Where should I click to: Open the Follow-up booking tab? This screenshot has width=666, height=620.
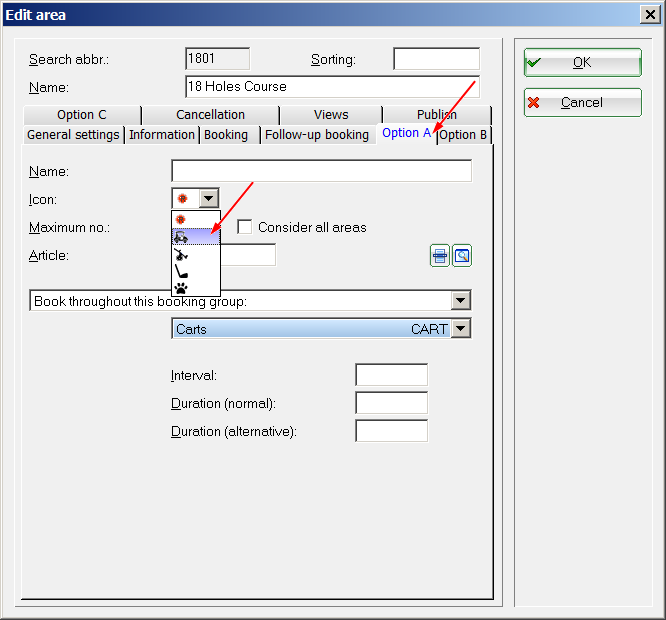pos(317,135)
